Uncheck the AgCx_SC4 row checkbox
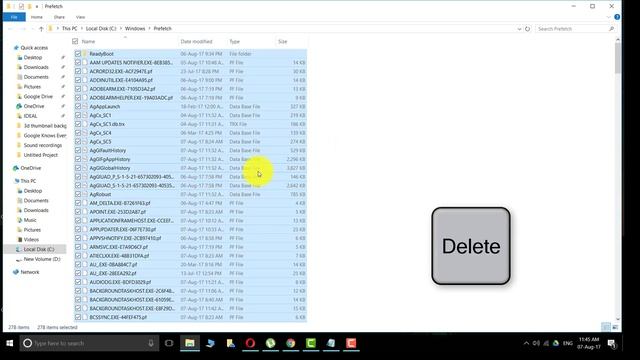Viewport: 640px width, 360px height. point(78,133)
